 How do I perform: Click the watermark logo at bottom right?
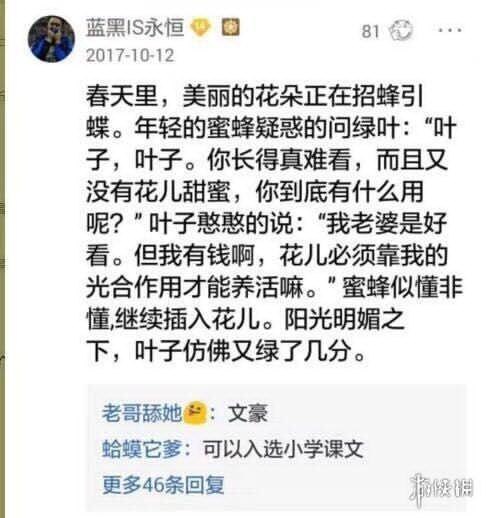tap(441, 489)
